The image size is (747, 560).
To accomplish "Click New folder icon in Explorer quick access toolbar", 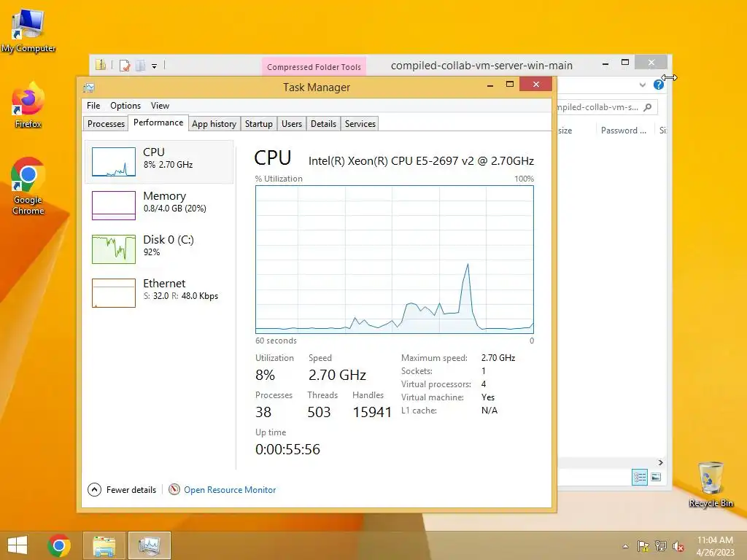I will 141,65.
